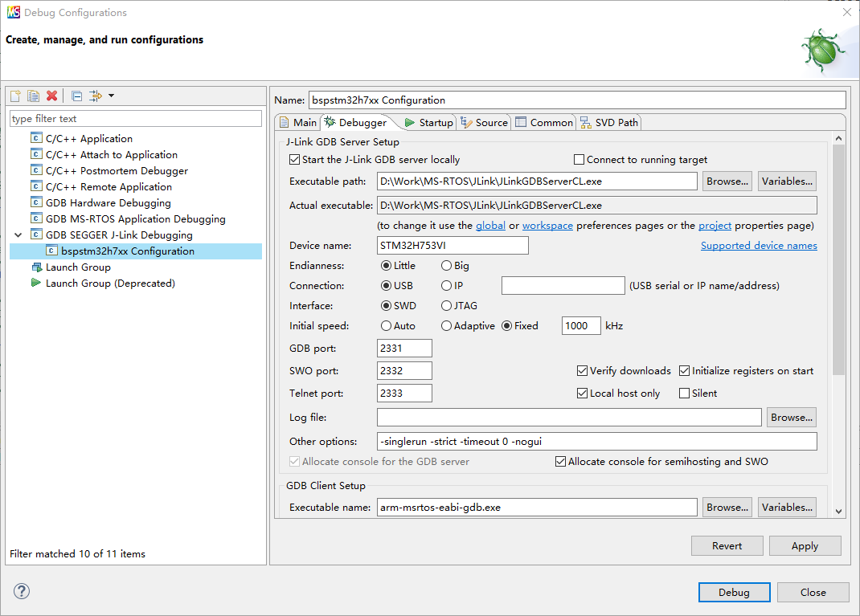Toggle the Silent checkbox
Screen dimensions: 860x616
685,394
